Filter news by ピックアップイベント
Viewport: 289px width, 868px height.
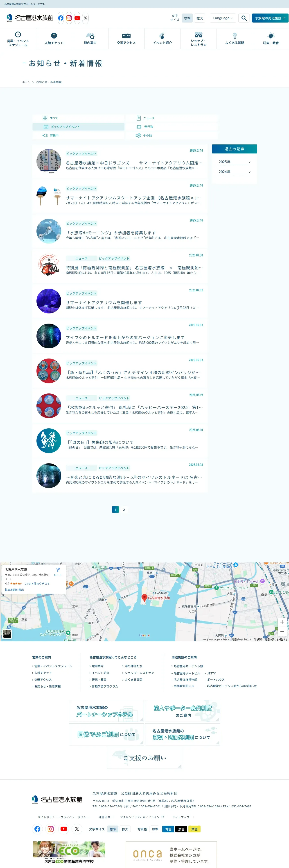[x=78, y=127]
